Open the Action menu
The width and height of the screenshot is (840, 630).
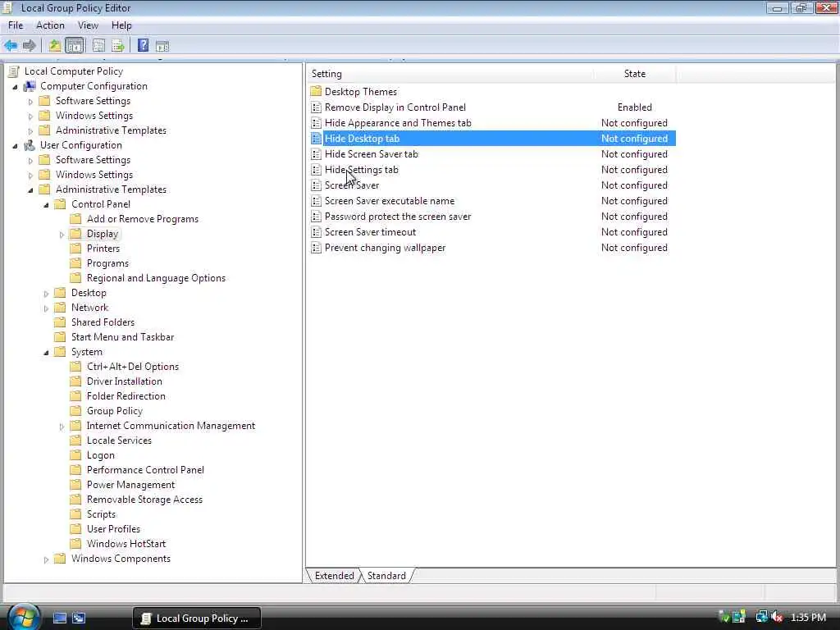50,25
